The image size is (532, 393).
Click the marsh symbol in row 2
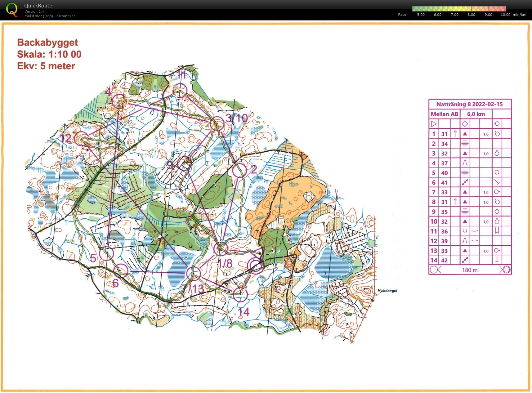[x=465, y=144]
